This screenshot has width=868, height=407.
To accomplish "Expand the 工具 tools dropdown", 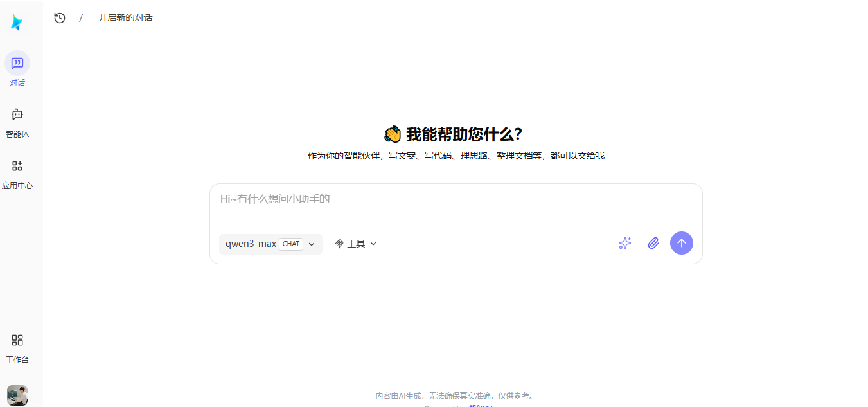I will click(355, 244).
